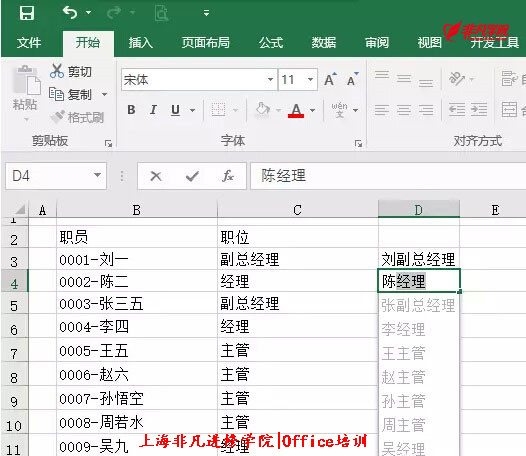Click the Undo arrow icon
This screenshot has width=526, height=456.
pos(70,13)
